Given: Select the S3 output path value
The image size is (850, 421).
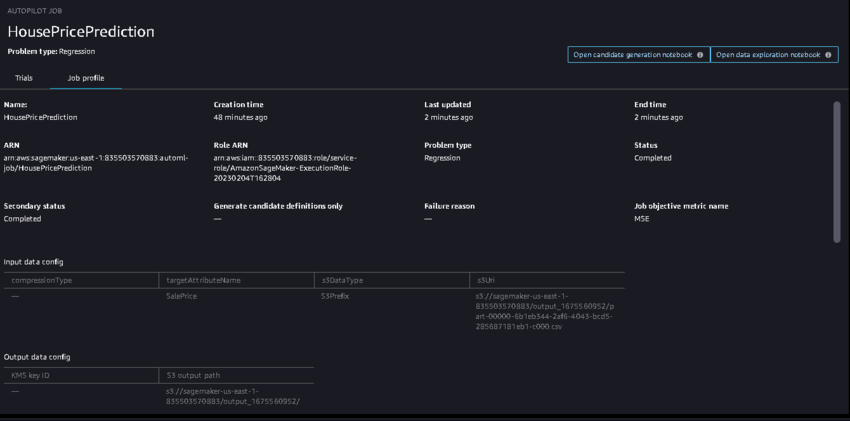Looking at the screenshot, I should click(x=233, y=396).
